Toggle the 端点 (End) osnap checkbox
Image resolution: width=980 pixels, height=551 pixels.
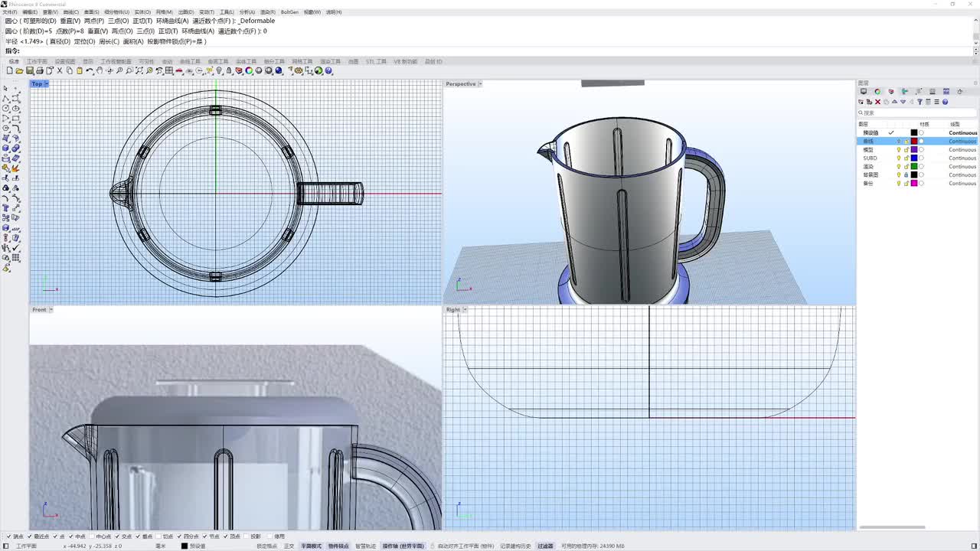point(9,536)
